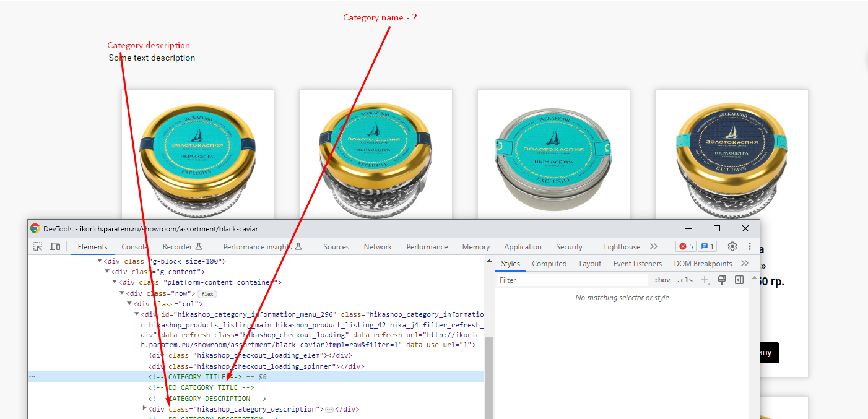Open the DevTools three-dot customize menu
Screen dimensions: 868x419
[x=750, y=246]
